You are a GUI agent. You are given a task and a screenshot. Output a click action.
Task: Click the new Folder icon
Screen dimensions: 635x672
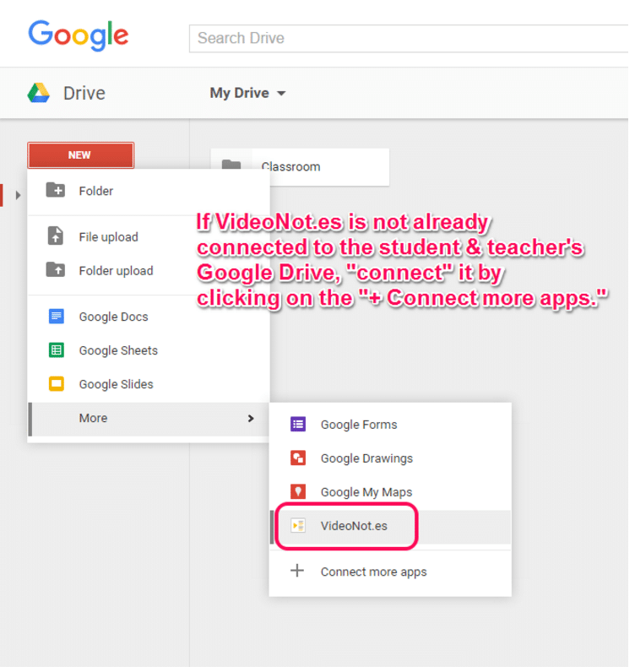coord(56,191)
